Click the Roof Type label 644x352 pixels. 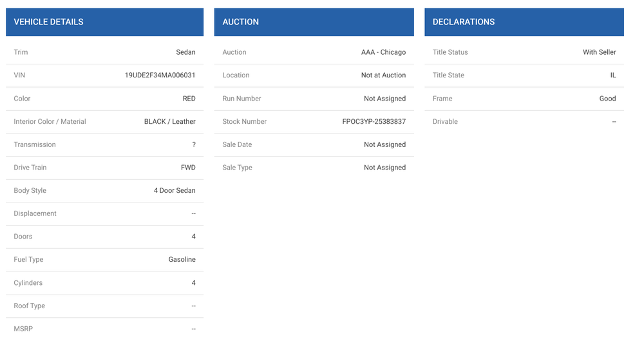29,306
